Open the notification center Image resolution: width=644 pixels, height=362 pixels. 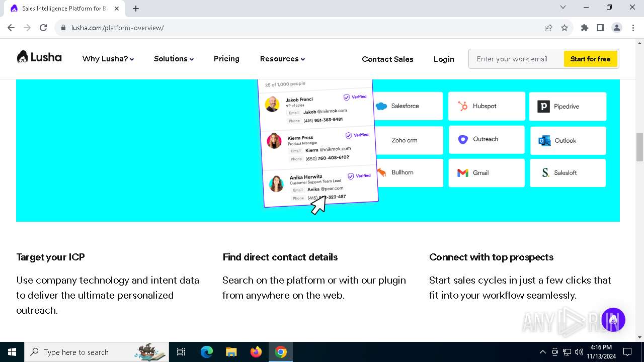(627, 352)
